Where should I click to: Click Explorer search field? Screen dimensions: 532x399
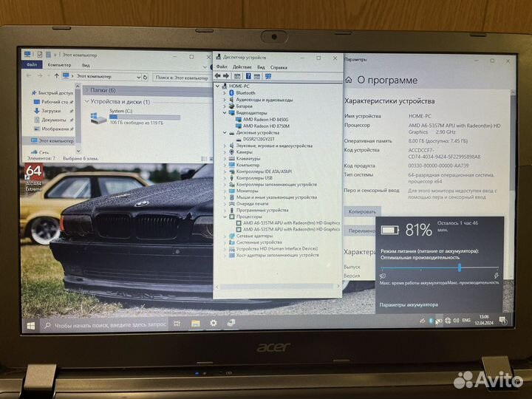[181, 78]
